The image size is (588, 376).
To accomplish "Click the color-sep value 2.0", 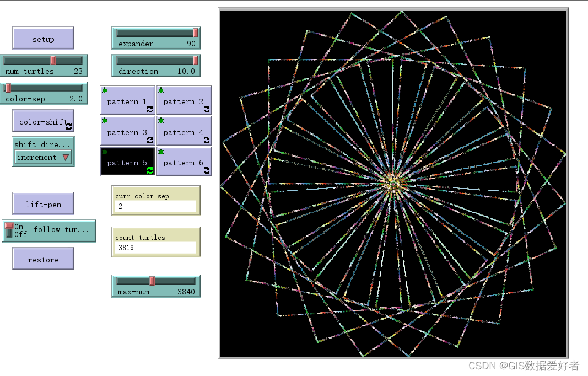I will (x=75, y=99).
